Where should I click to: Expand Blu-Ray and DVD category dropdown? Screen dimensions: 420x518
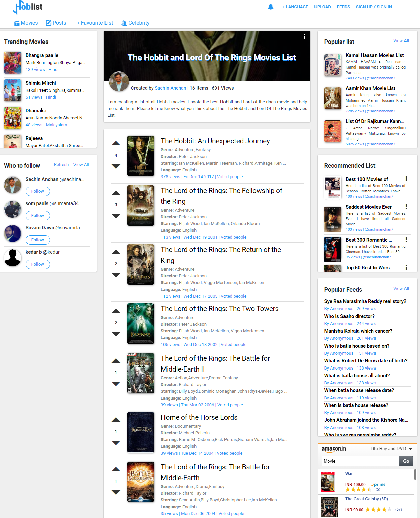pos(392,449)
